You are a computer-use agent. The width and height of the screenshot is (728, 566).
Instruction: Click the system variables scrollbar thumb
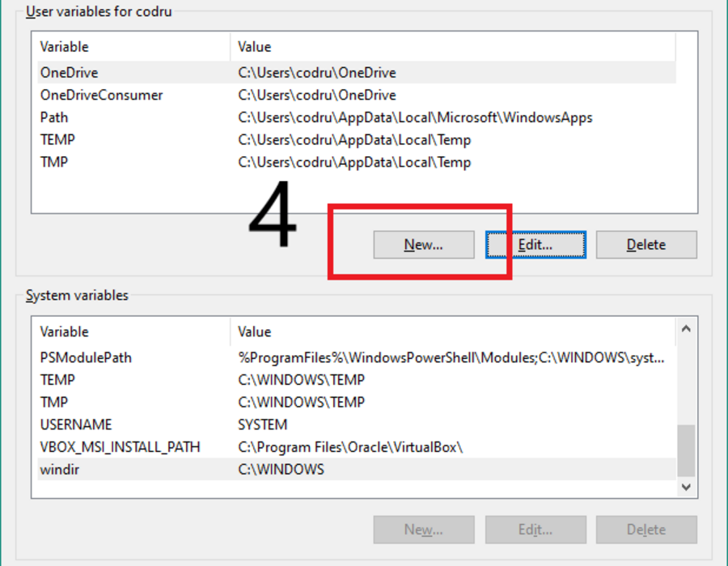tap(686, 451)
